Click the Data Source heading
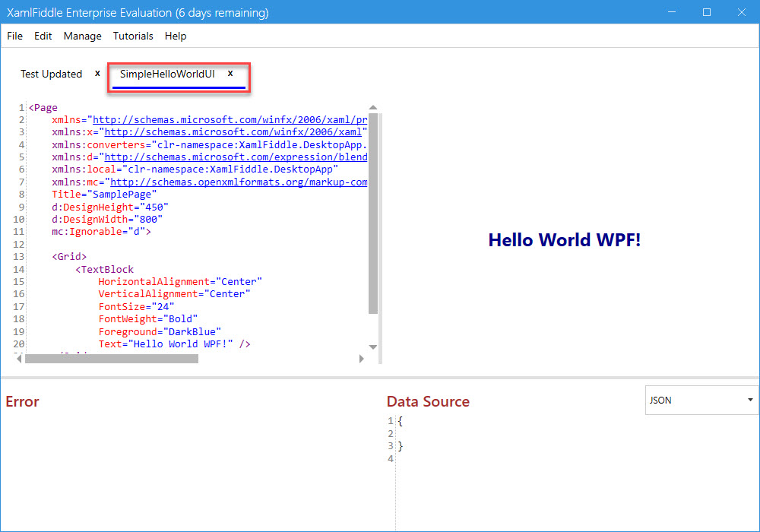Image resolution: width=760 pixels, height=532 pixels. 428,401
